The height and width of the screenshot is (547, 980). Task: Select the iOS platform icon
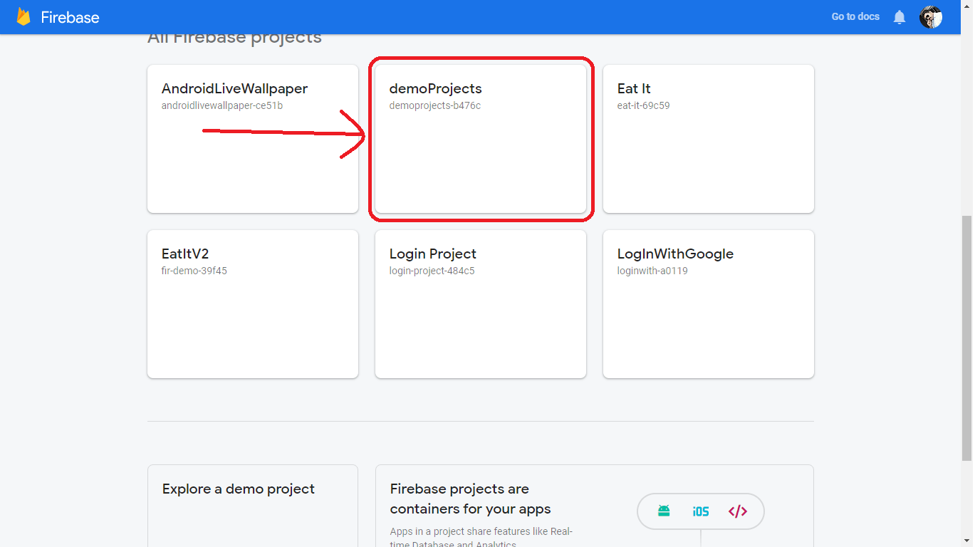pyautogui.click(x=701, y=511)
